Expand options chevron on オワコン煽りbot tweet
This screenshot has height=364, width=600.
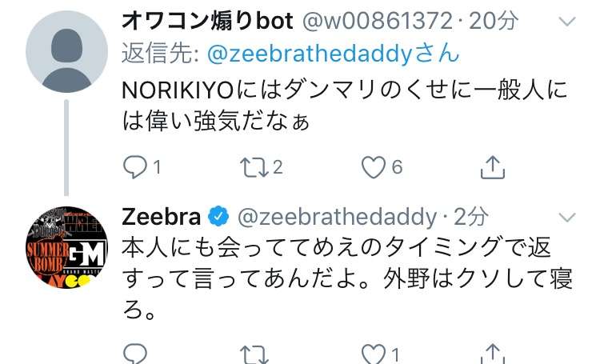coord(567,22)
